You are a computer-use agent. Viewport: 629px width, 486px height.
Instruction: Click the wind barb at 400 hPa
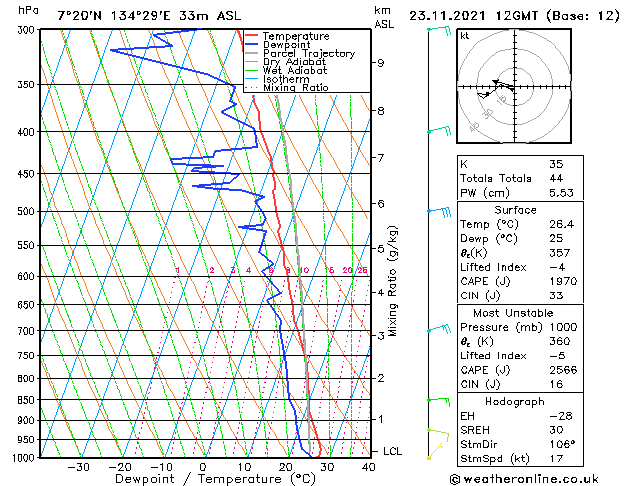pos(440,130)
